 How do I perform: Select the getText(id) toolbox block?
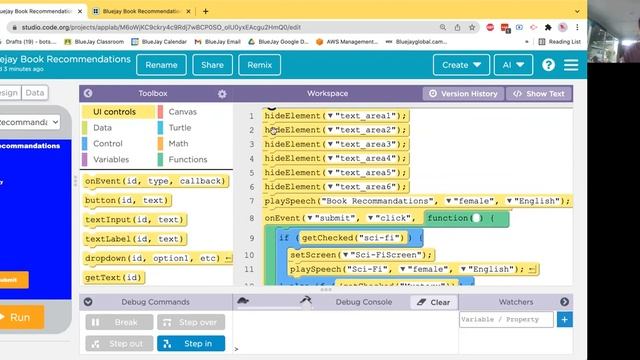114,278
